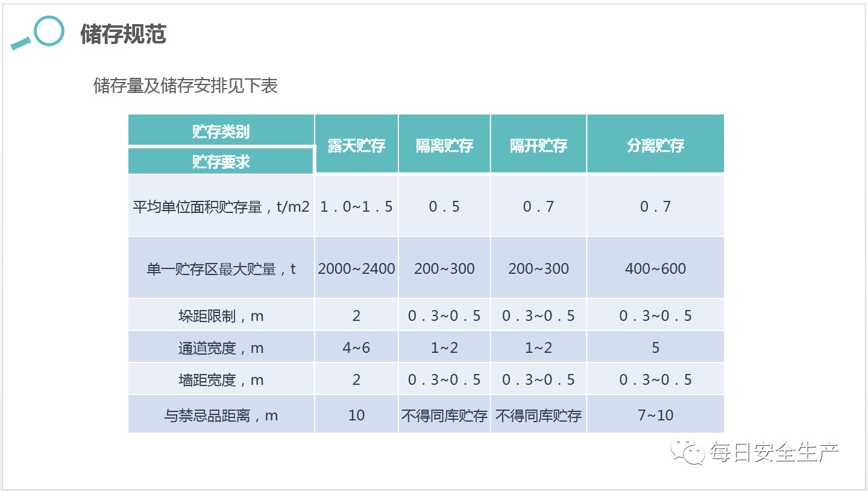Click the 隔离贮存 column header

pyautogui.click(x=444, y=145)
